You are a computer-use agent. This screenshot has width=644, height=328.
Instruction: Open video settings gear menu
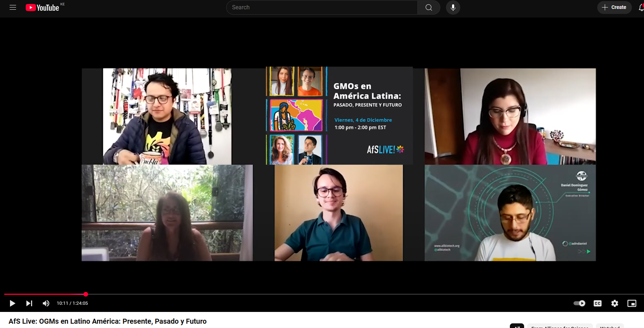pos(615,303)
